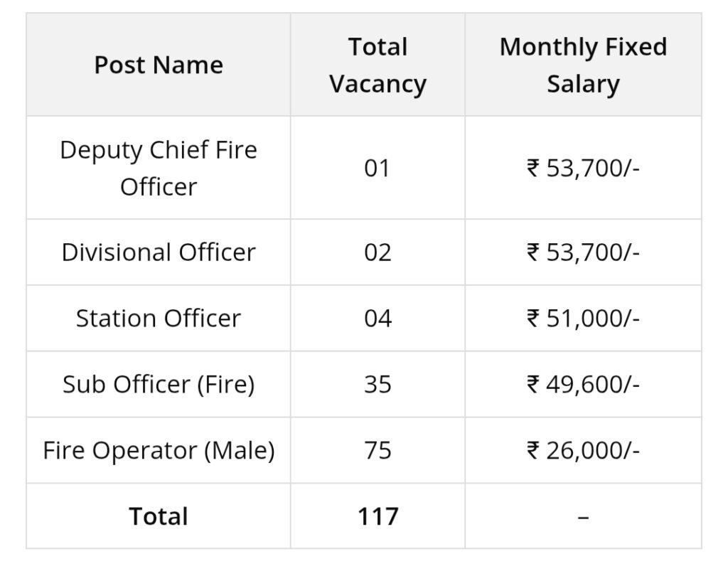Click the Divisional Officer salary amount
The height and width of the screenshot is (566, 728).
tap(583, 252)
